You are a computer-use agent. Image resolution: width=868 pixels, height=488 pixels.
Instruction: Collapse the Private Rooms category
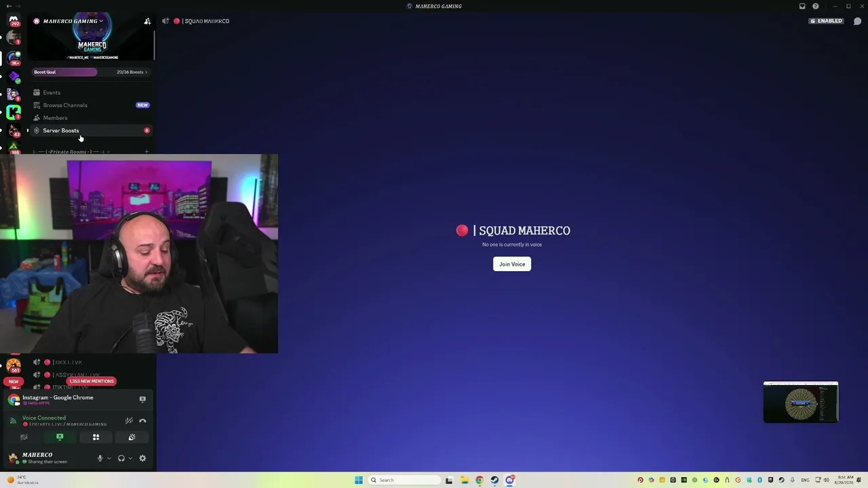tap(72, 152)
